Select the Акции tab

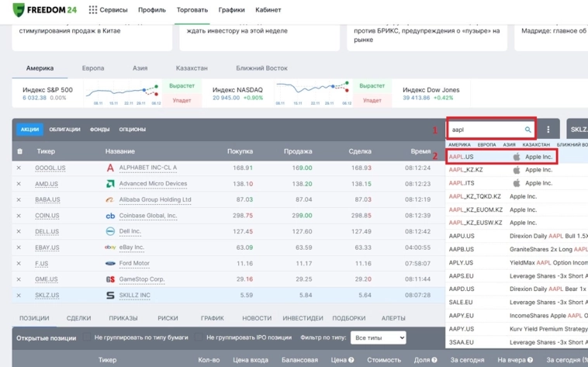tap(29, 130)
